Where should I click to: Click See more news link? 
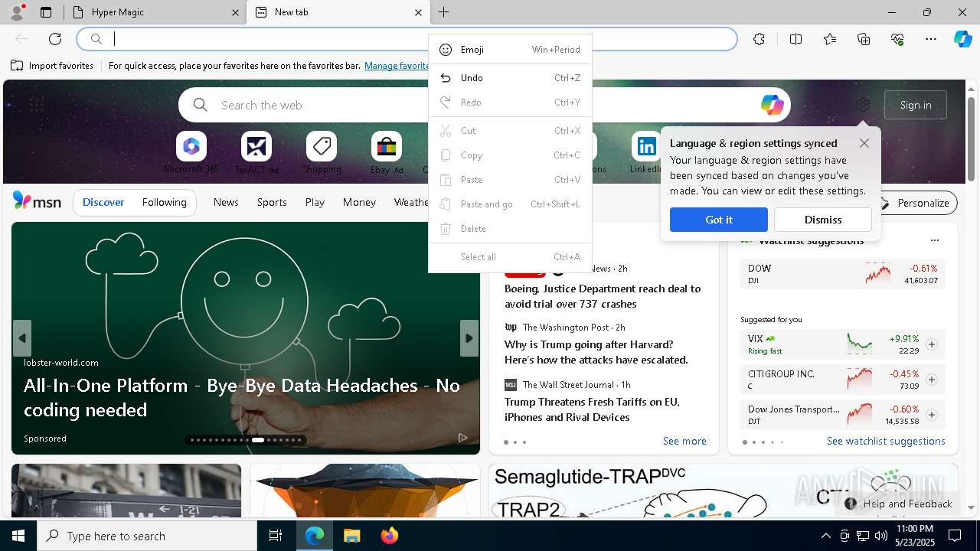coord(684,441)
